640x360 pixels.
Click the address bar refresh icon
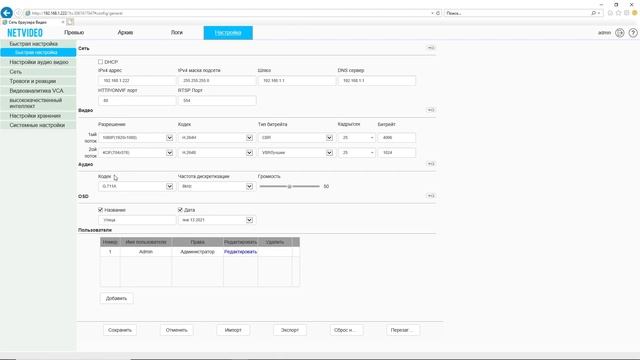pos(438,13)
